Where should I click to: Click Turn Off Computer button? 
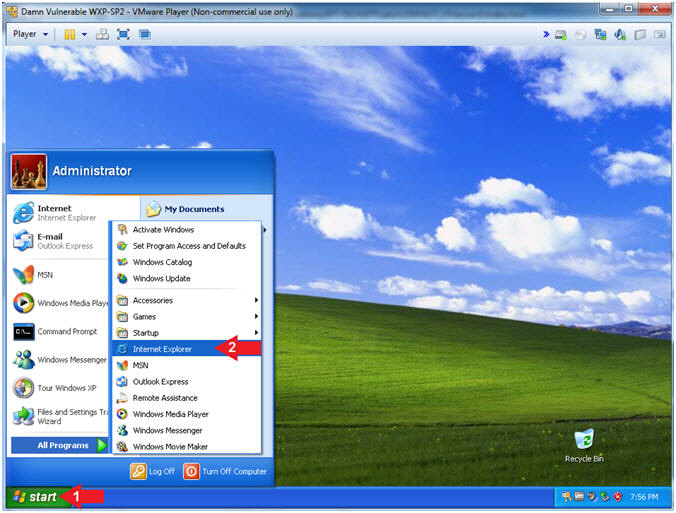tap(225, 471)
